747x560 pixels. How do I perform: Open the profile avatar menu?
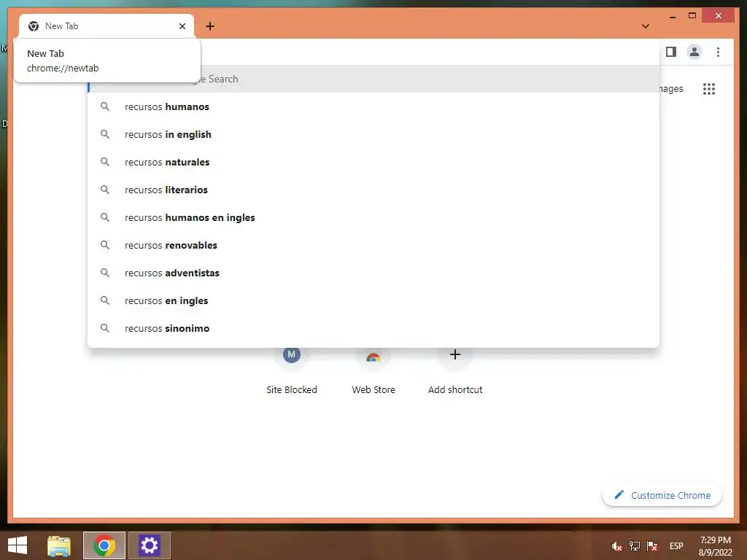click(x=694, y=52)
